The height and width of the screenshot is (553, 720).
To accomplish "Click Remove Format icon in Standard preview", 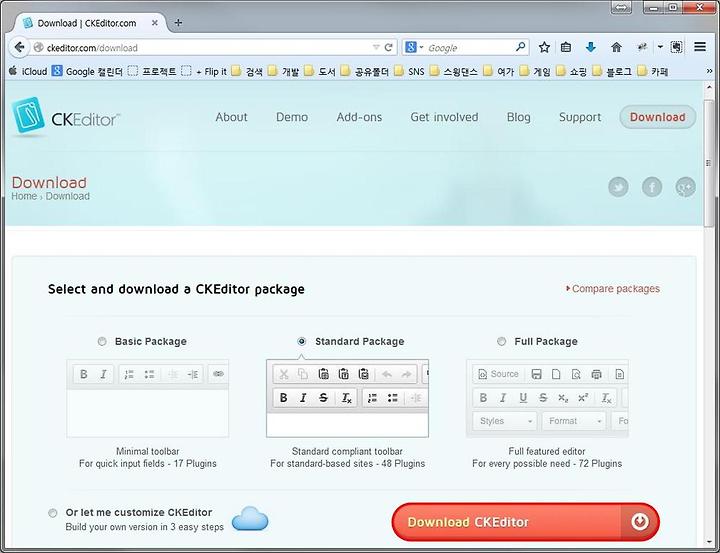I will 346,398.
